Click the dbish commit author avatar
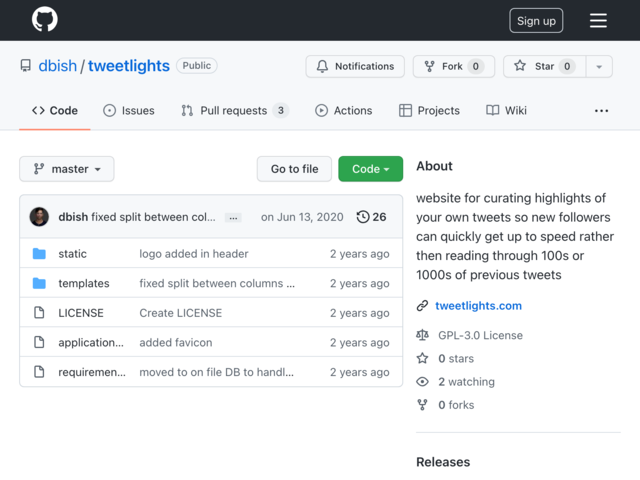This screenshot has height=480, width=640. click(39, 217)
